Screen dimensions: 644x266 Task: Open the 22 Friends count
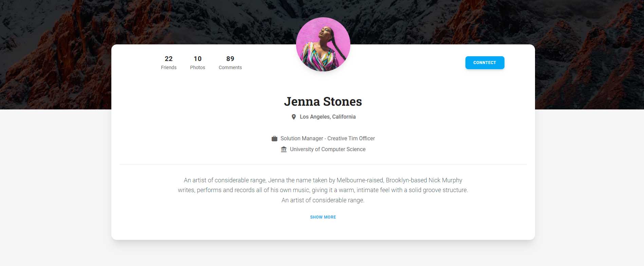[x=169, y=59]
